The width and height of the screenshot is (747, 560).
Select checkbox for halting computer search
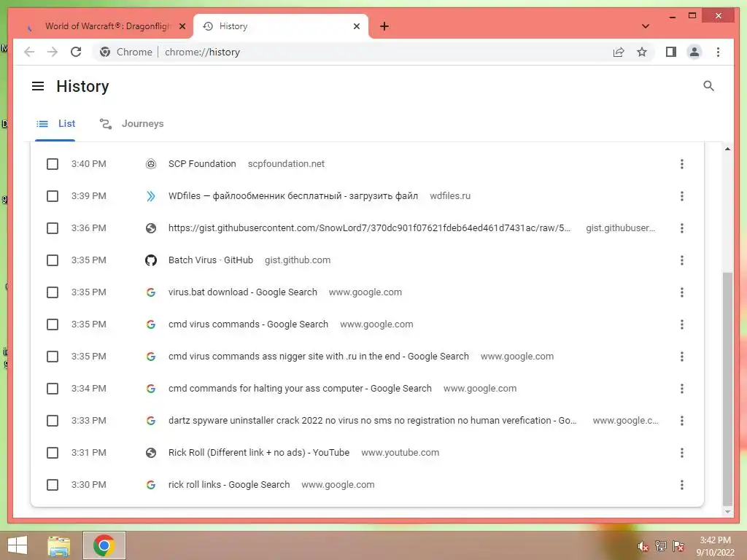53,389
